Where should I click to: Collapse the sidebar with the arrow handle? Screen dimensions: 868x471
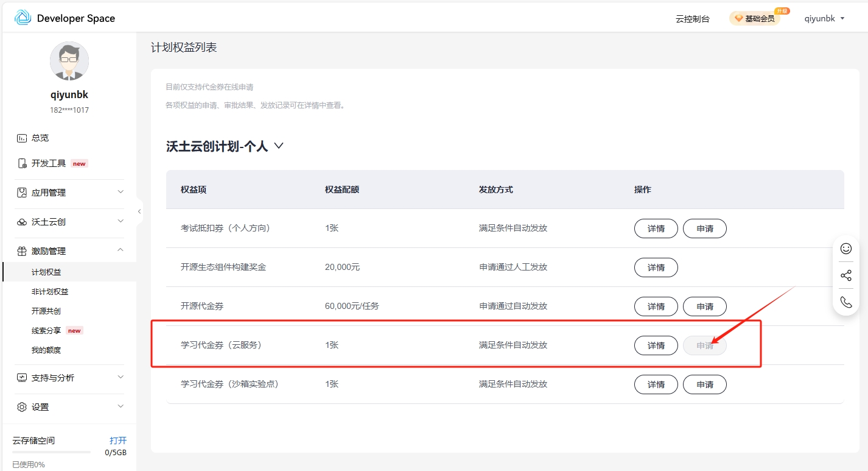(139, 211)
